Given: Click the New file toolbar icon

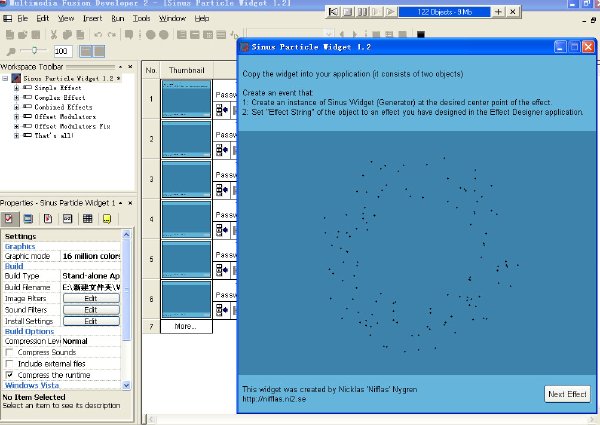Looking at the screenshot, I should [10, 35].
